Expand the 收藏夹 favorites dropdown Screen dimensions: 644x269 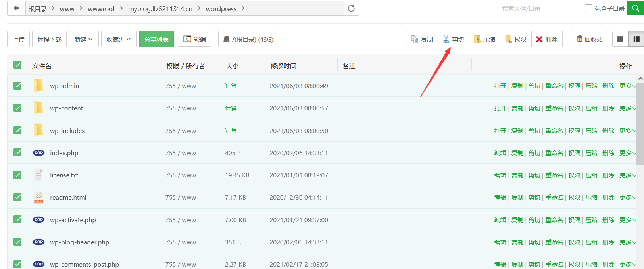tap(119, 39)
